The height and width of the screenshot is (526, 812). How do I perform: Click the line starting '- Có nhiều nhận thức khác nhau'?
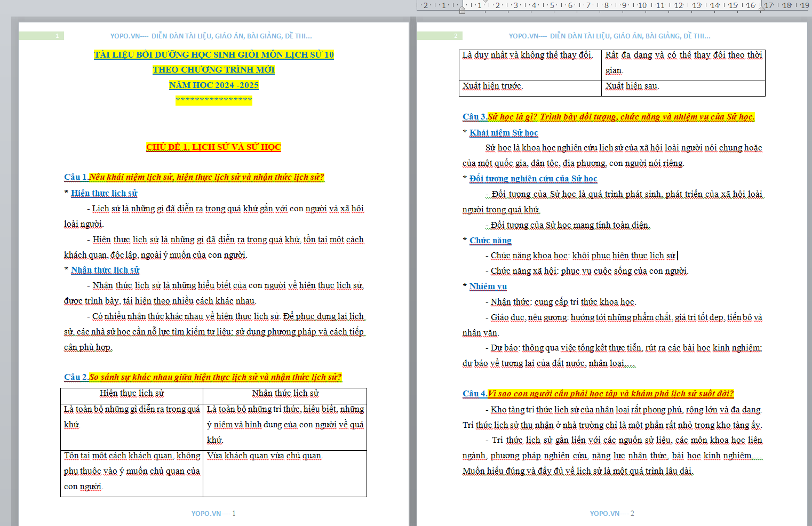click(226, 316)
